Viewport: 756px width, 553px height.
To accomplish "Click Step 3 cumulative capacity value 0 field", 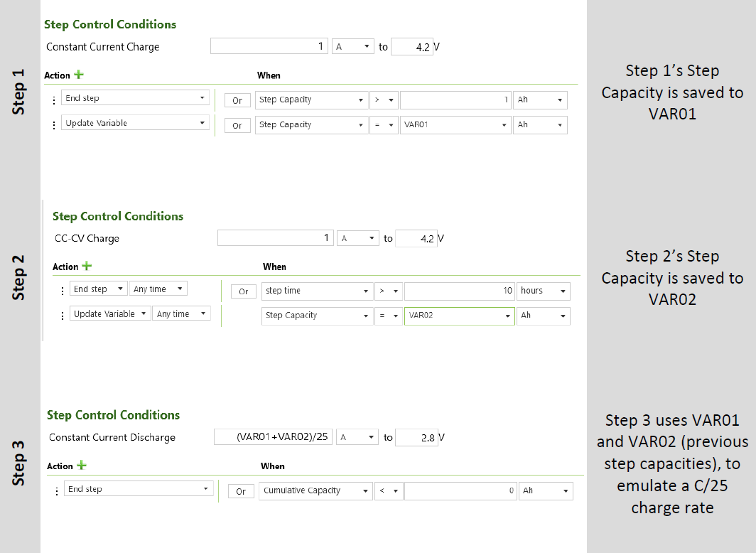I will tap(460, 491).
